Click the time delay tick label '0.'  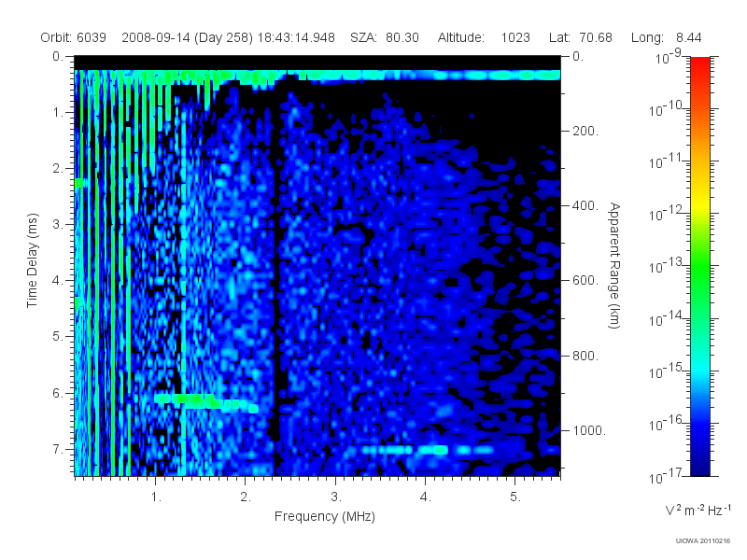58,57
